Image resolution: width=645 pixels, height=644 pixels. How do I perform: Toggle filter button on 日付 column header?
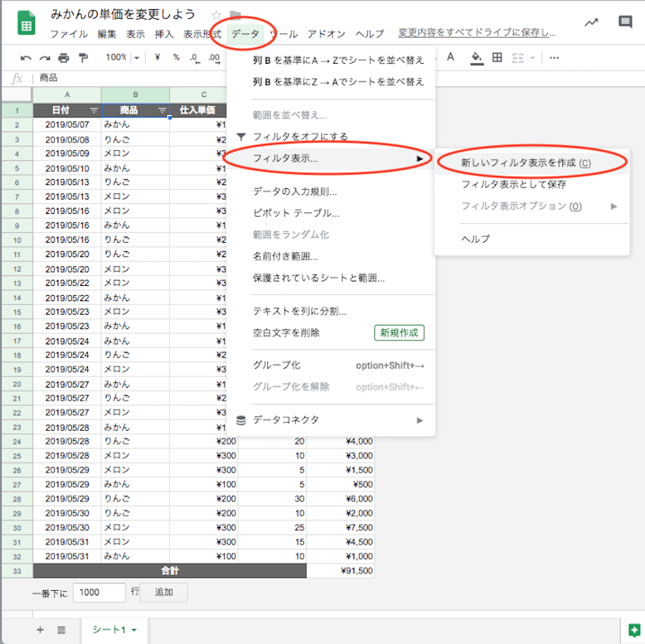[93, 111]
